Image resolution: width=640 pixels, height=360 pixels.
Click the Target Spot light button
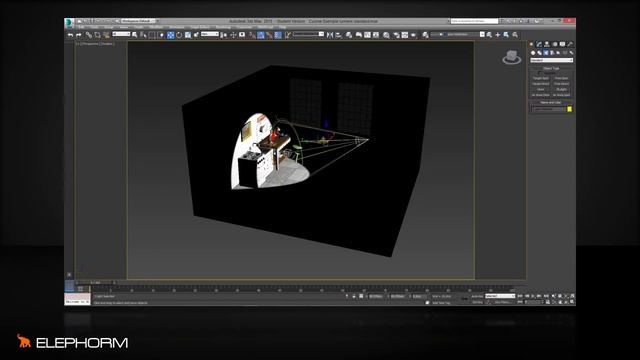pyautogui.click(x=541, y=78)
